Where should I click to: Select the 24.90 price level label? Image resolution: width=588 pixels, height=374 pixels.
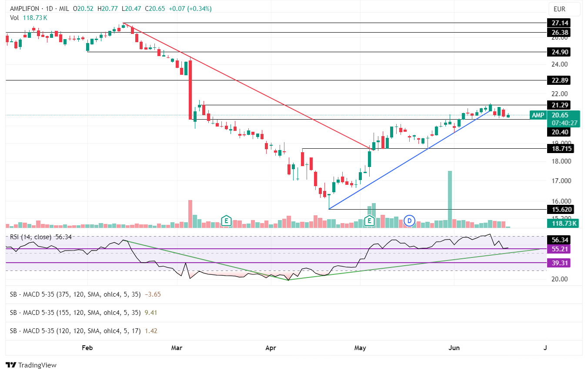(558, 52)
